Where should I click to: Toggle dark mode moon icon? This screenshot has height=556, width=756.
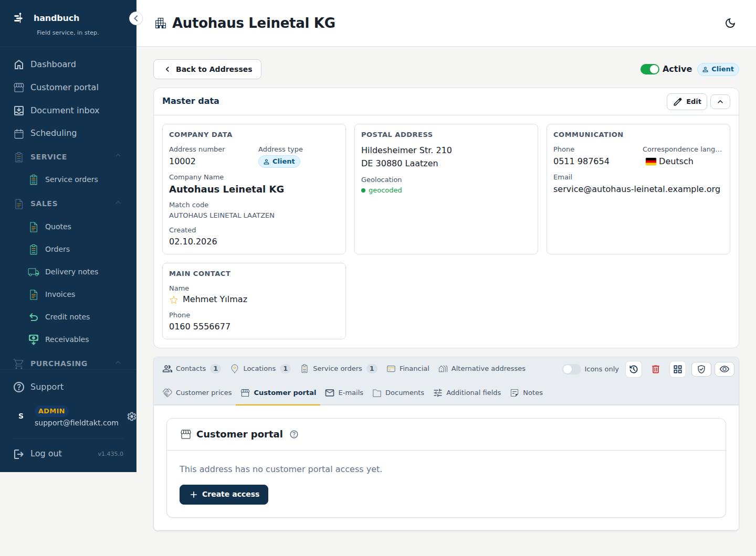730,23
